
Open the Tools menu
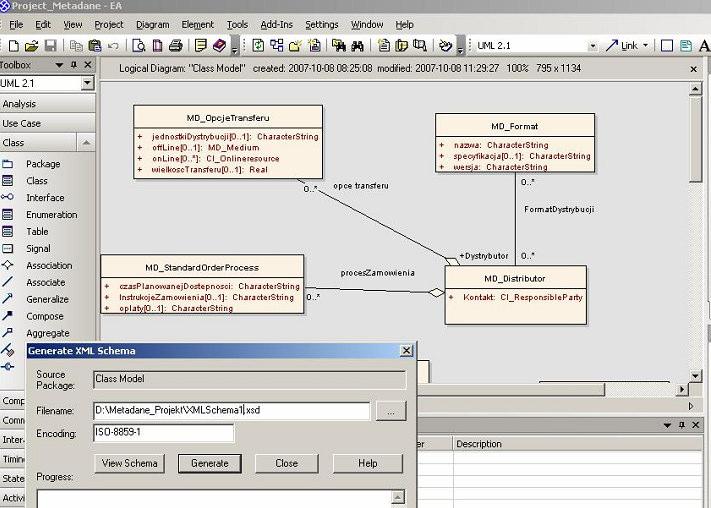[237, 24]
